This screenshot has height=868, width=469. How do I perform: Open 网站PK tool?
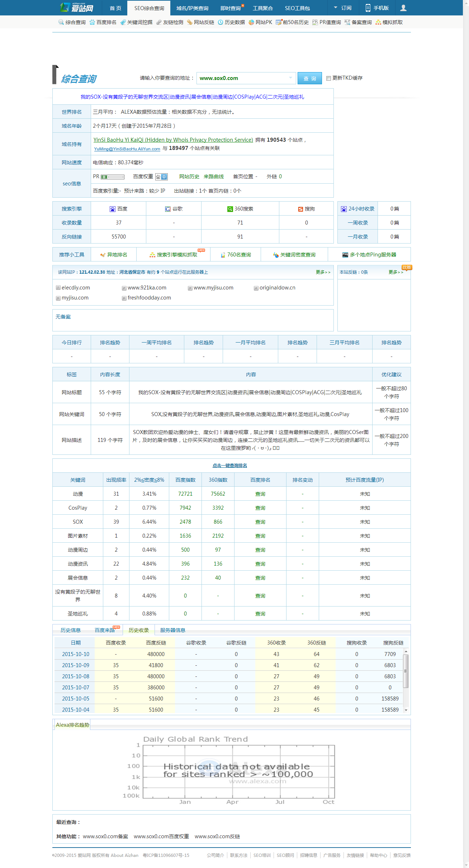pos(260,22)
